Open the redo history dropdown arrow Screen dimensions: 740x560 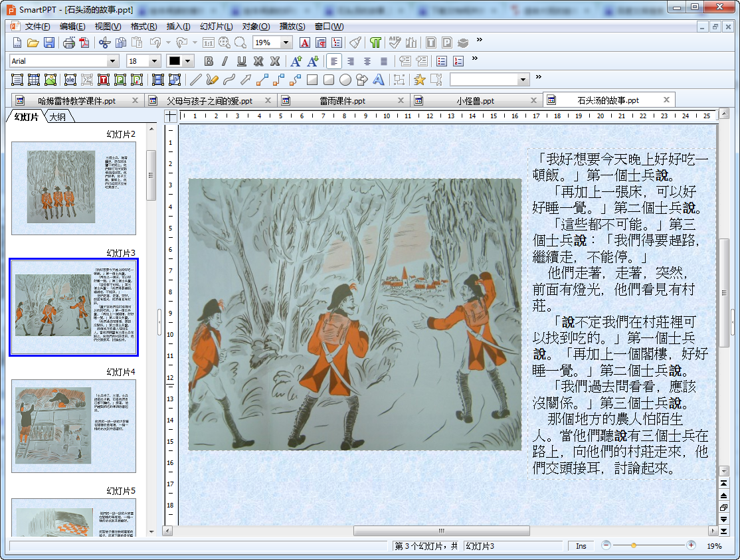click(x=195, y=43)
